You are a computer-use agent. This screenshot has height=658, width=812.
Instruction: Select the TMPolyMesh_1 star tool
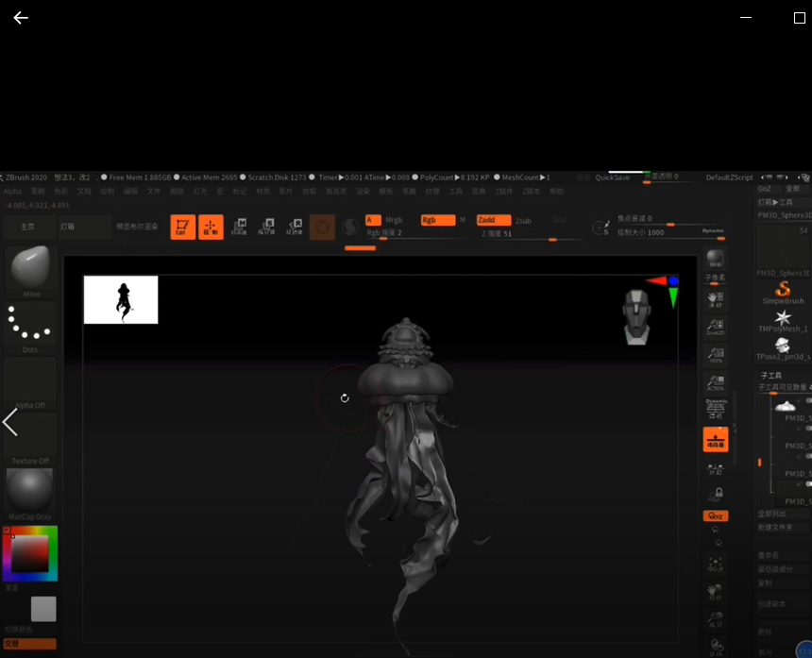pos(783,318)
